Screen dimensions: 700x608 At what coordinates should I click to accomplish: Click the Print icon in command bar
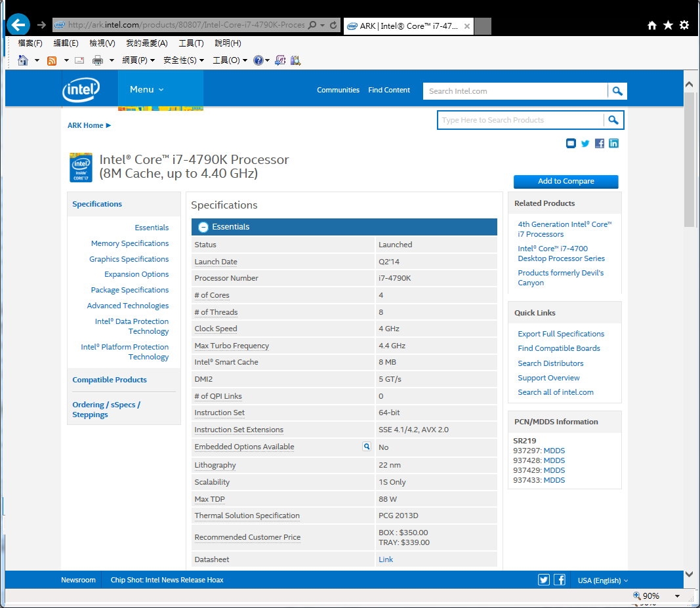[x=97, y=60]
